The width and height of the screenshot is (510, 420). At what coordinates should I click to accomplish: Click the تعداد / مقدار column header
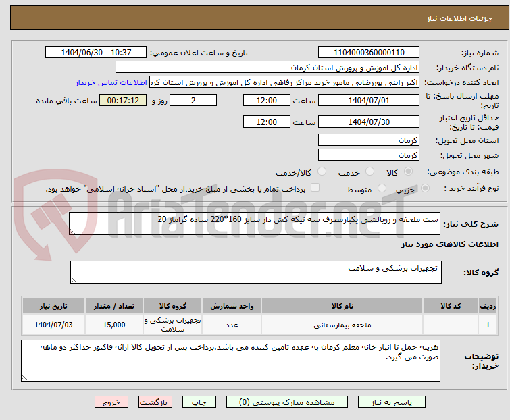(114, 306)
